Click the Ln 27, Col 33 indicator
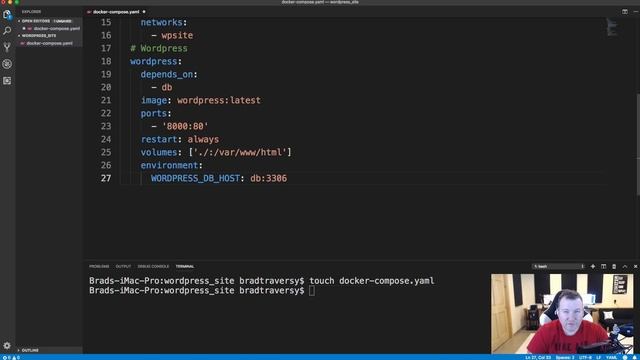Screen dimensions: 640x360 538,358
